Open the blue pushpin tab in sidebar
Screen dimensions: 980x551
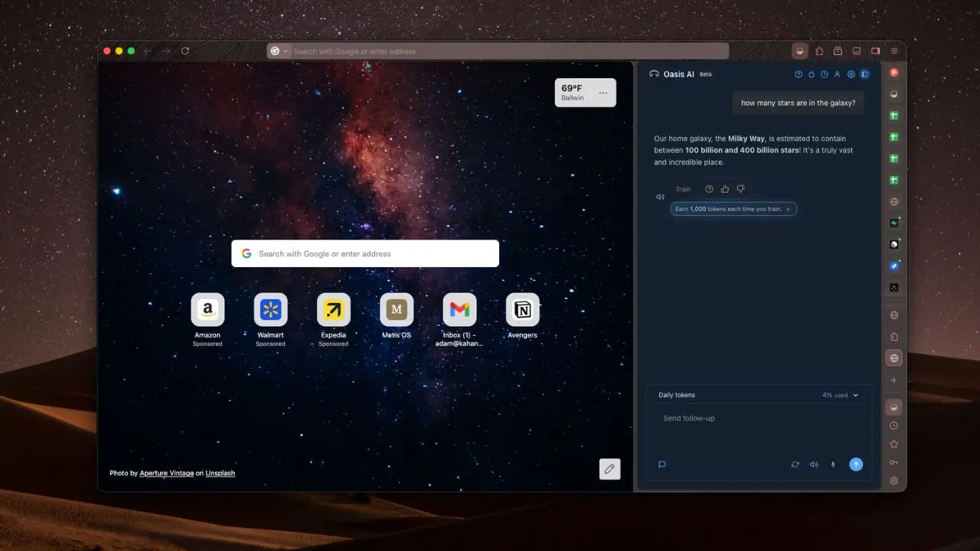click(x=893, y=266)
